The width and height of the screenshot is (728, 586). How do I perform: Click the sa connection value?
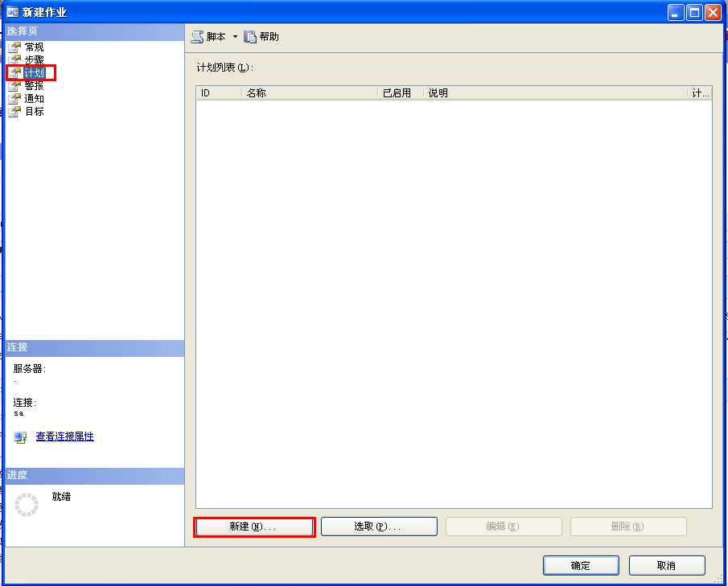pos(19,413)
